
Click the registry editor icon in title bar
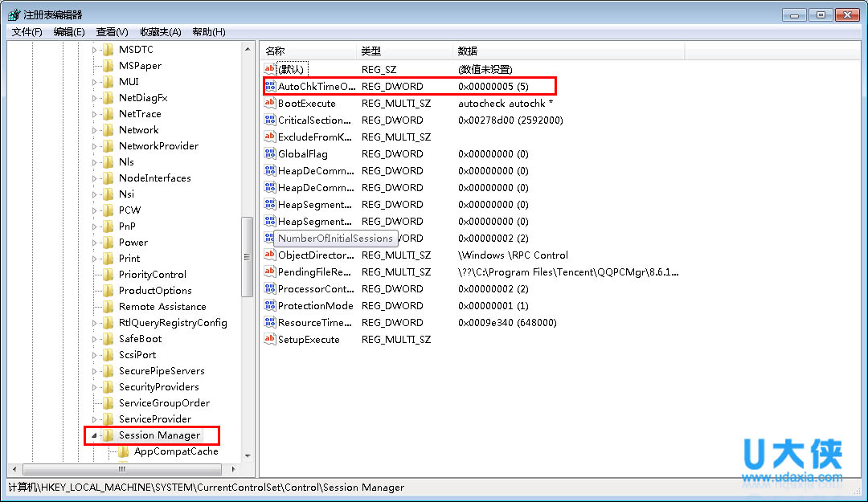click(x=13, y=14)
